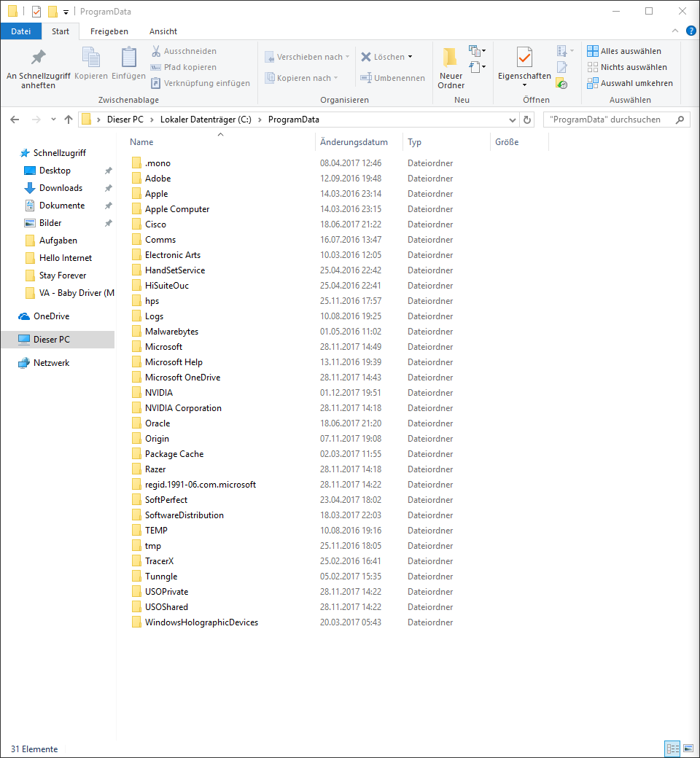Pin to Schnellzugriff using pin icon
700x758 pixels.
[38, 58]
